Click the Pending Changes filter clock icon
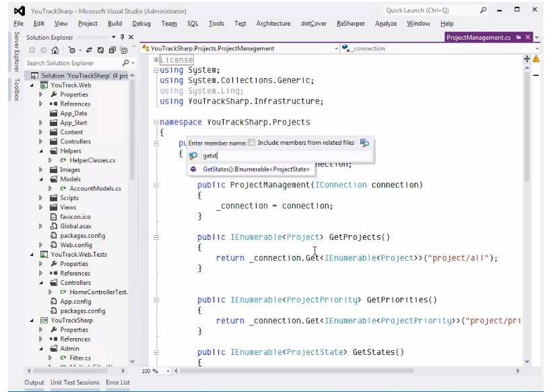Screen dimensions: 553x392 (x=72, y=51)
